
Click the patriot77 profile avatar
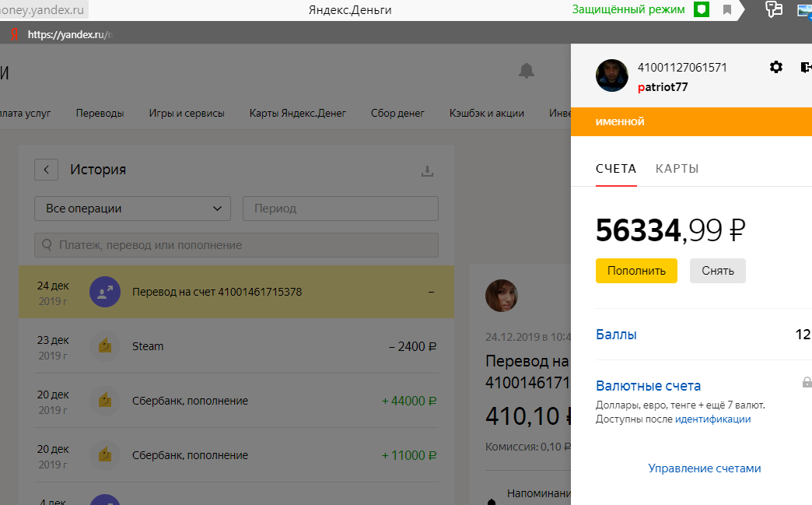coord(612,76)
